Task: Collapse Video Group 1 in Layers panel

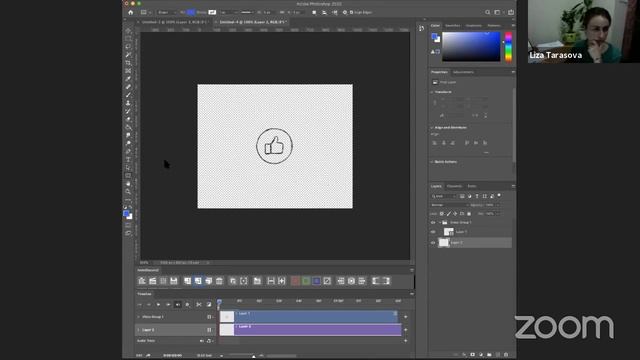Action: 440,222
